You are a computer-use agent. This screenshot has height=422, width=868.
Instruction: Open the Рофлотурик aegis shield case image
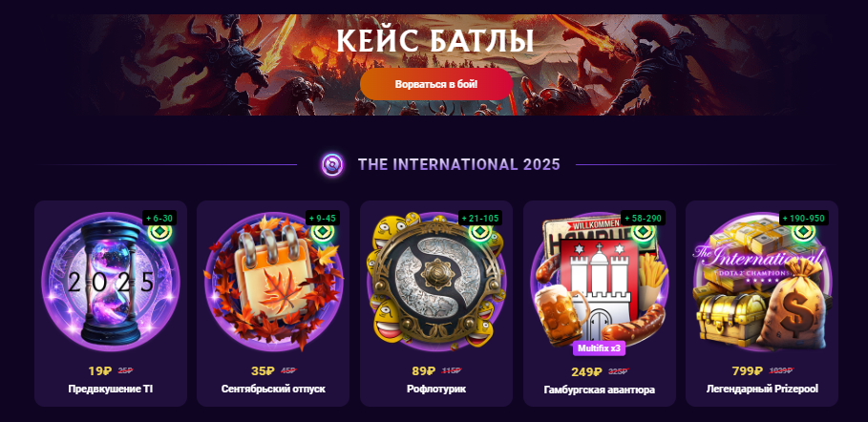point(436,282)
